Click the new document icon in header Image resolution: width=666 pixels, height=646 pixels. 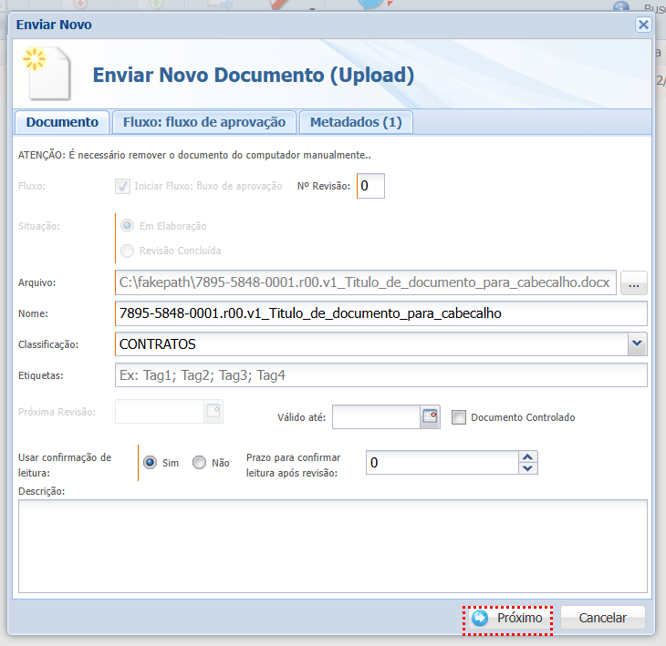[48, 73]
